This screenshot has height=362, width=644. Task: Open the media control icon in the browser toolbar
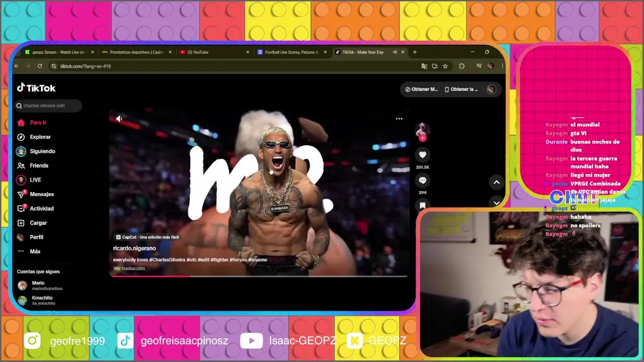tap(479, 66)
